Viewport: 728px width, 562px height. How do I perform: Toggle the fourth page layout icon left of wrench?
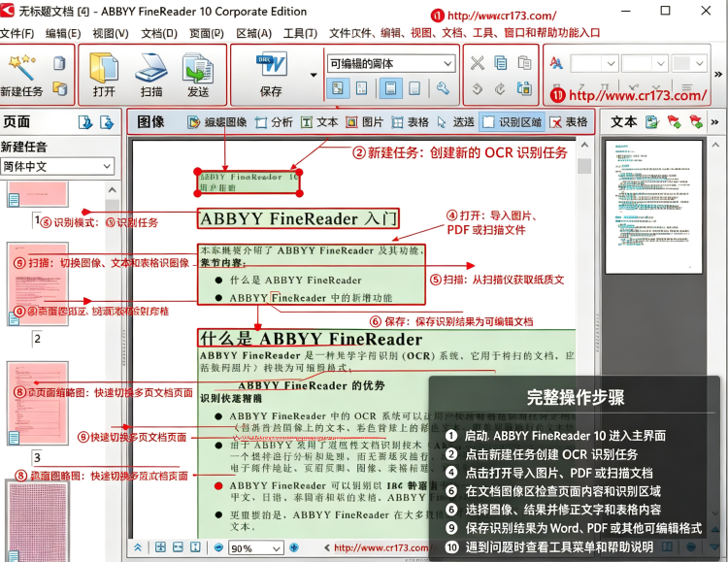point(414,87)
